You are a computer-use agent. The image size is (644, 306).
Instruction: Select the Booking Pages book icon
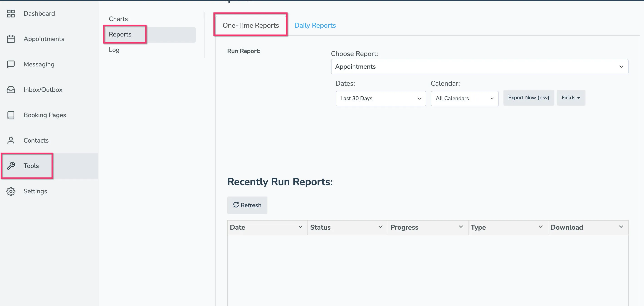click(11, 115)
